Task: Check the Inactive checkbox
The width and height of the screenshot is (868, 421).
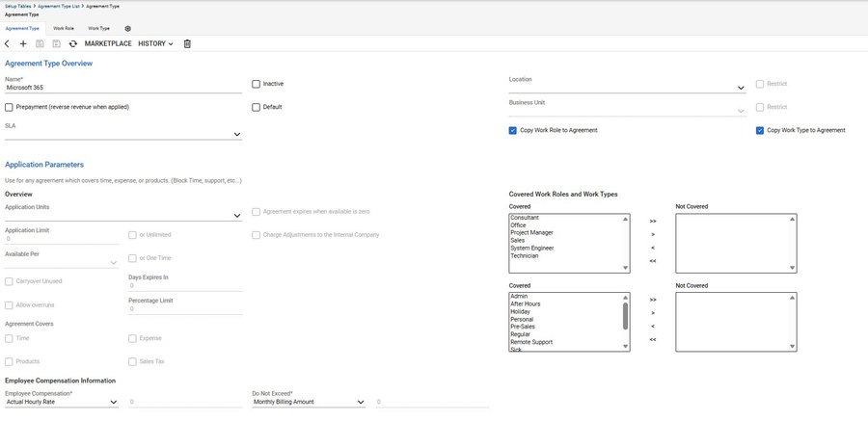Action: pyautogui.click(x=256, y=84)
